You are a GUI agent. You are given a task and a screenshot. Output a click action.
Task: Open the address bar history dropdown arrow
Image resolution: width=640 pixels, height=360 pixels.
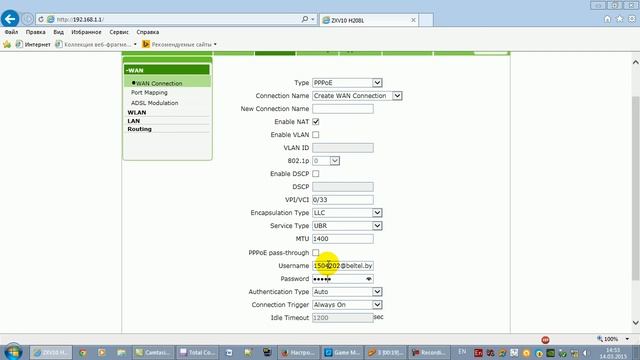313,19
